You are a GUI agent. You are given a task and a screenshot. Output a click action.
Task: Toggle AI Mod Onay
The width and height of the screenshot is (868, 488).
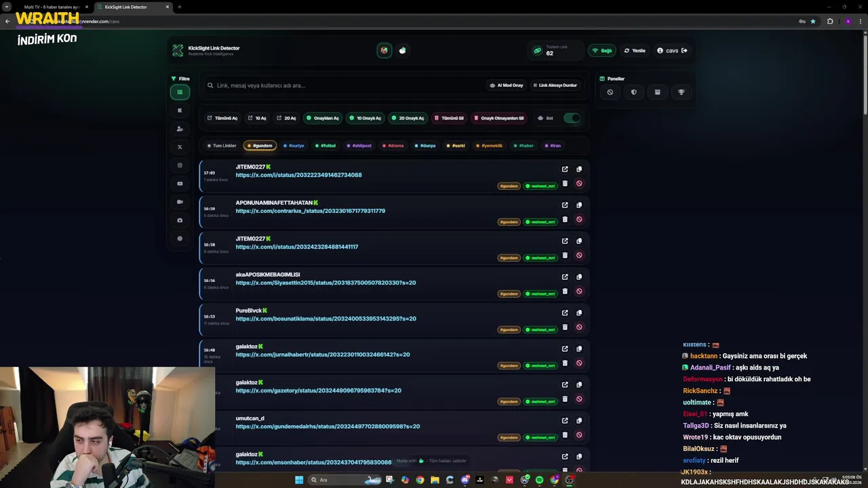click(x=507, y=85)
